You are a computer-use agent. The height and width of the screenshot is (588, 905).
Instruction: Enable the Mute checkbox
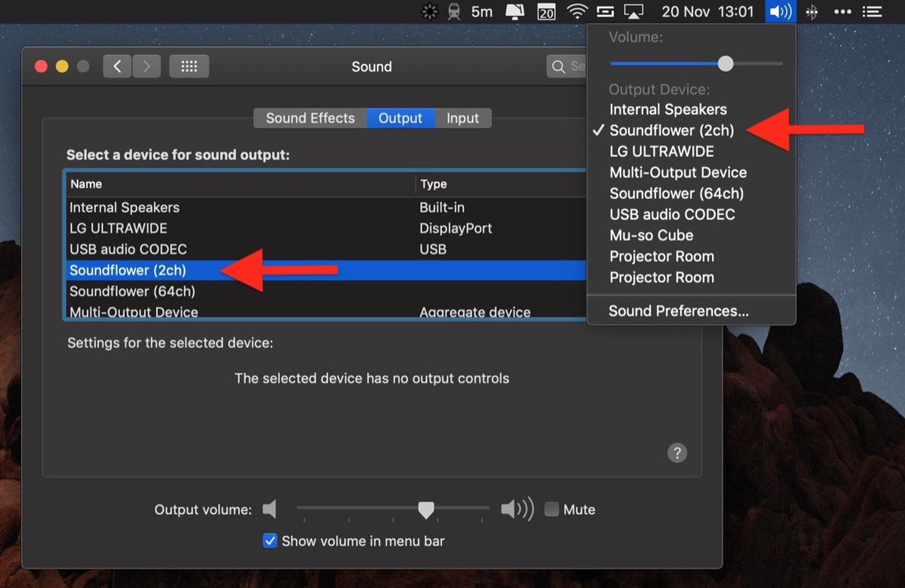click(551, 509)
